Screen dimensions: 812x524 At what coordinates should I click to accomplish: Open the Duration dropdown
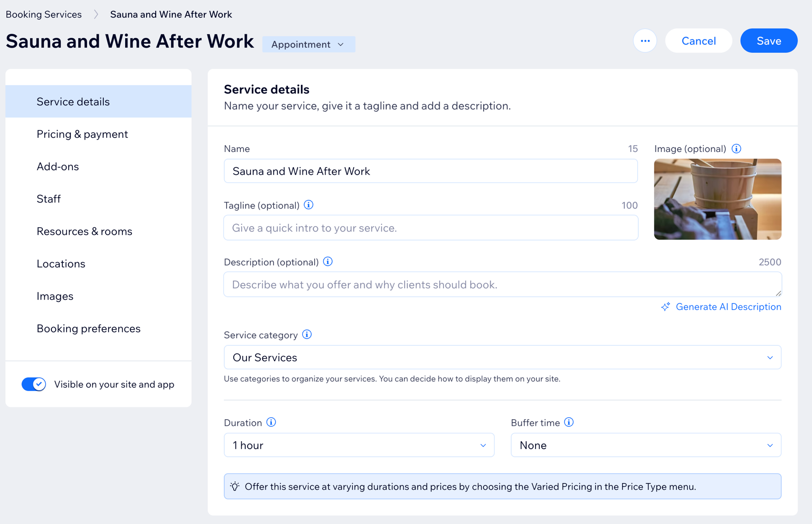(x=359, y=445)
